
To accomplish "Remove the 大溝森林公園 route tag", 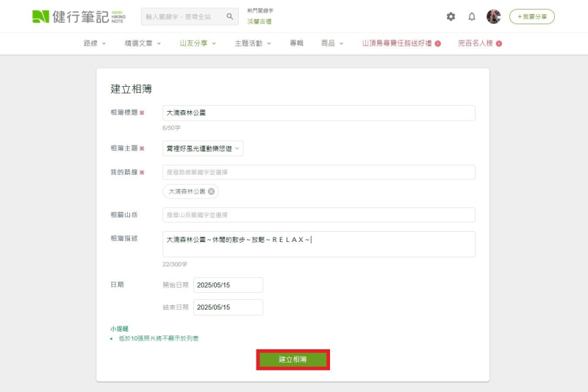I will [212, 191].
